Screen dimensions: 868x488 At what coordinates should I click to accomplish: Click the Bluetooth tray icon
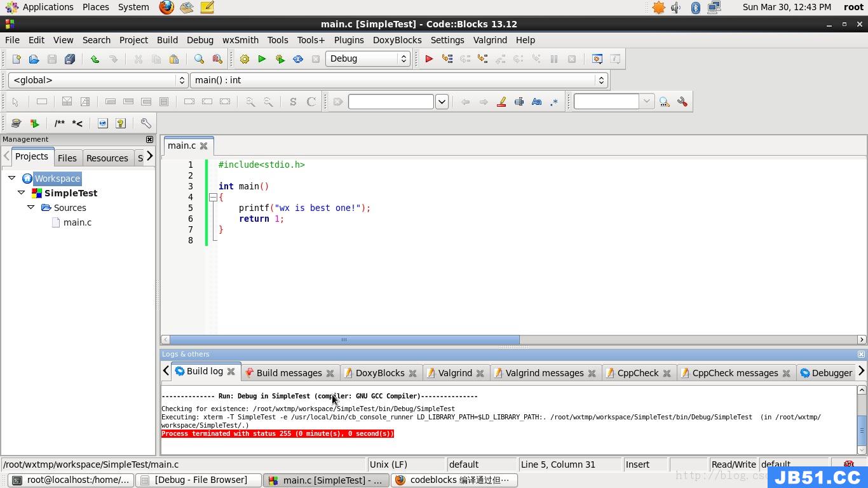click(x=695, y=8)
